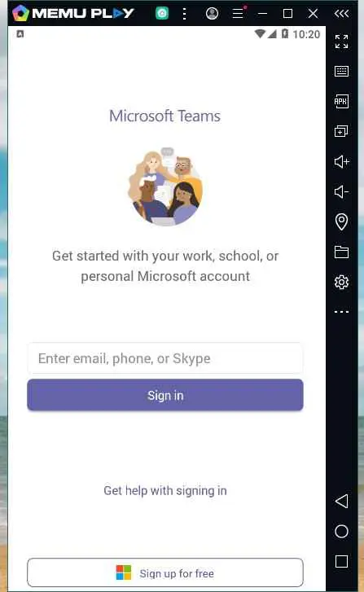
Task: Collapse the sidebar with triple chevron arrows
Action: 341,14
